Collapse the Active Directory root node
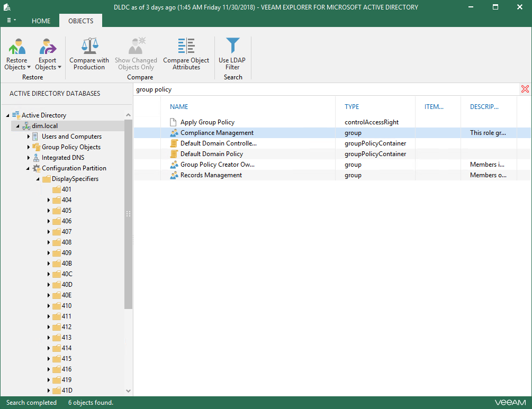Screen dimensions: 532x409 tap(7, 115)
